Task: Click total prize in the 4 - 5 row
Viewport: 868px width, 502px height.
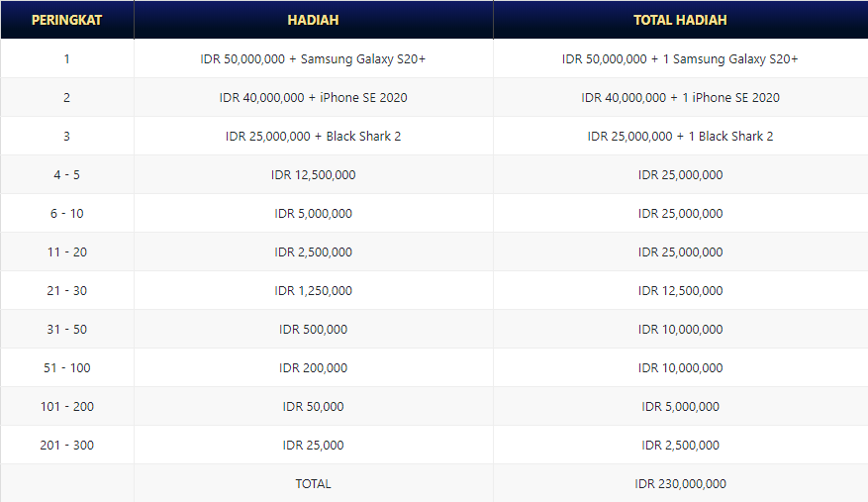Action: tap(680, 174)
